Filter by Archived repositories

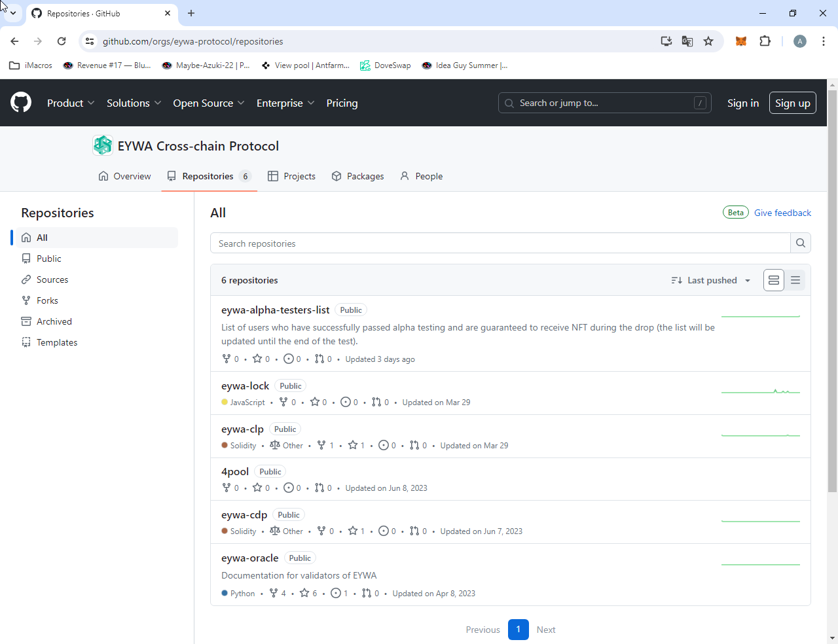pos(96,321)
